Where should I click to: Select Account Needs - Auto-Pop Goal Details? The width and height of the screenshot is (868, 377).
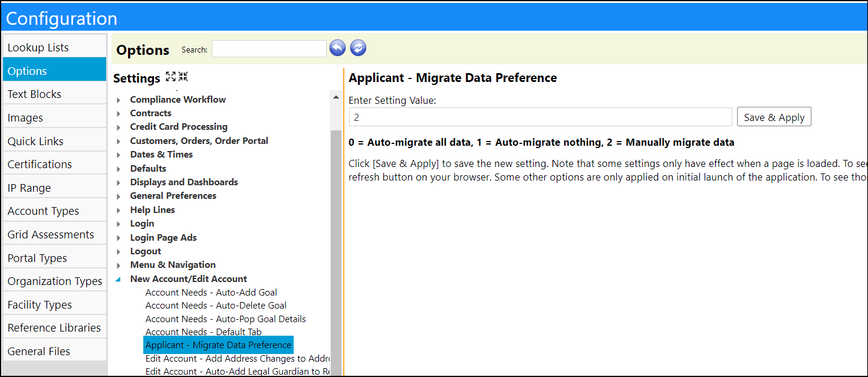click(x=226, y=319)
